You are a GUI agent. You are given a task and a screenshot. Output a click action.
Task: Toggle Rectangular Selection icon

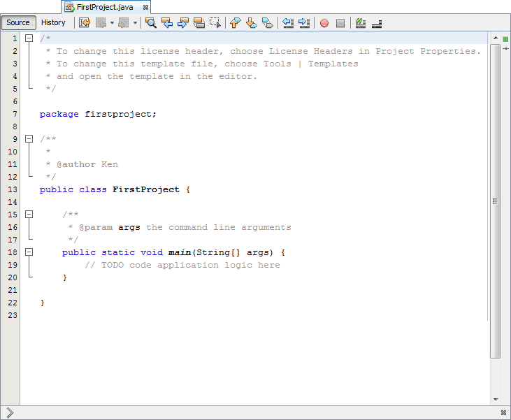[x=215, y=23]
